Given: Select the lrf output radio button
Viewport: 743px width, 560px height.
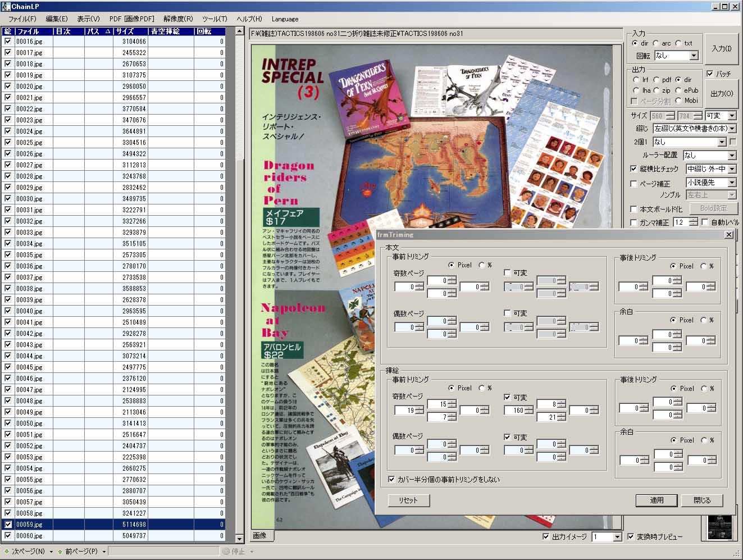Looking at the screenshot, I should [636, 80].
